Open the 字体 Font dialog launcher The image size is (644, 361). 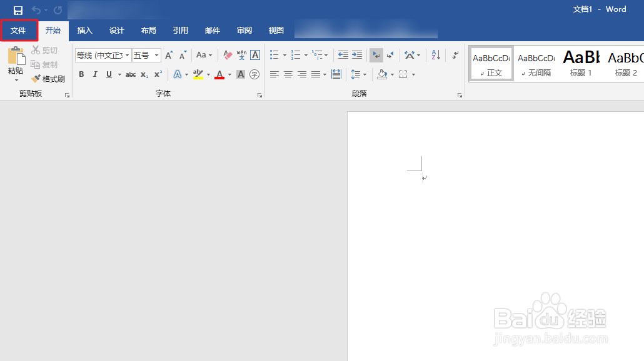pos(259,95)
